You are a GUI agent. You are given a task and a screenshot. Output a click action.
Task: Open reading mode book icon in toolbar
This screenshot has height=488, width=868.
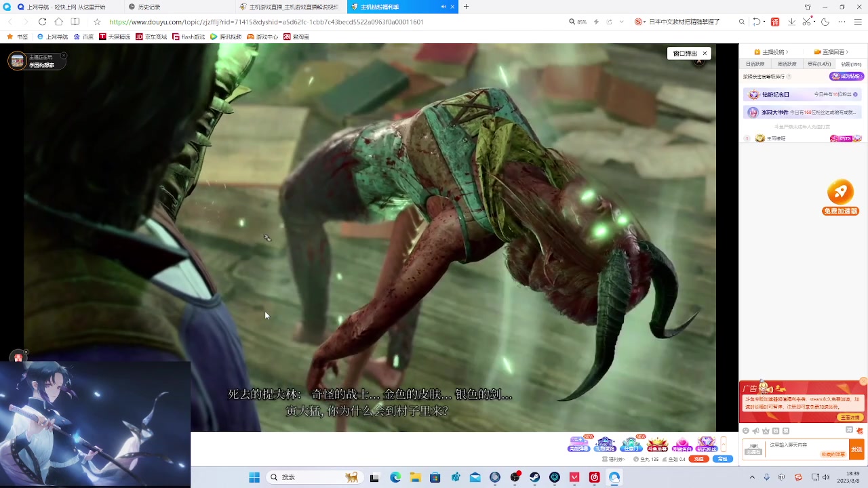coord(75,22)
